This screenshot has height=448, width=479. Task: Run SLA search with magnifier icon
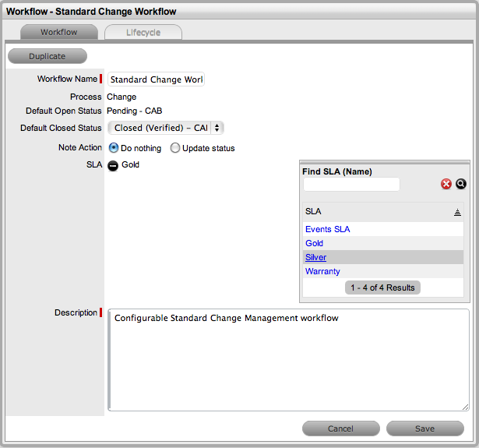pos(460,184)
